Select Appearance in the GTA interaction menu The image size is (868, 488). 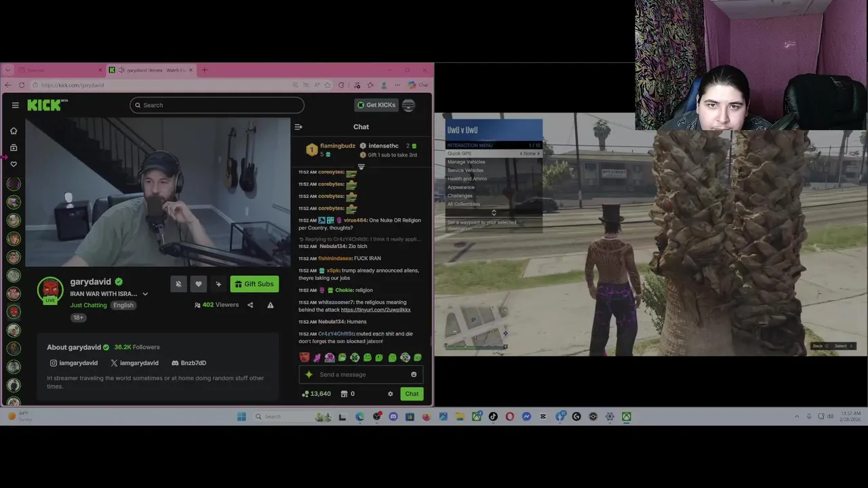pos(494,187)
